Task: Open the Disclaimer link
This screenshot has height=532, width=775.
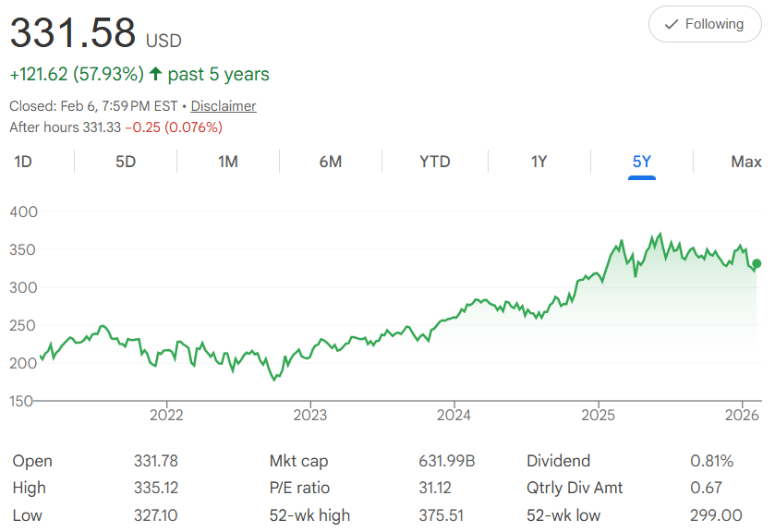Action: click(224, 106)
